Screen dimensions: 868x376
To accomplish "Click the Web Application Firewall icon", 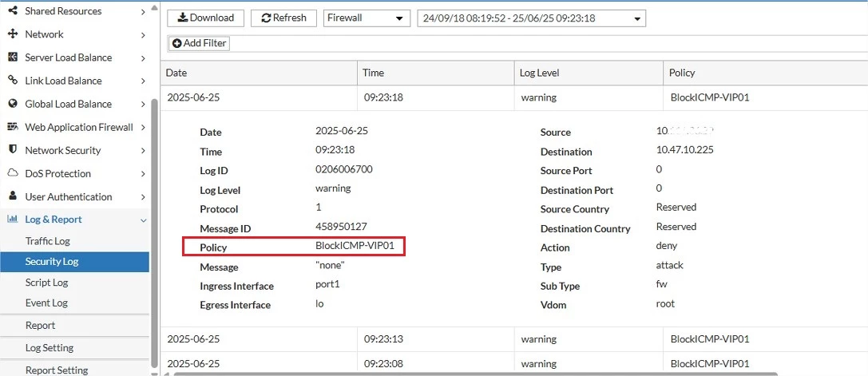I will point(13,128).
